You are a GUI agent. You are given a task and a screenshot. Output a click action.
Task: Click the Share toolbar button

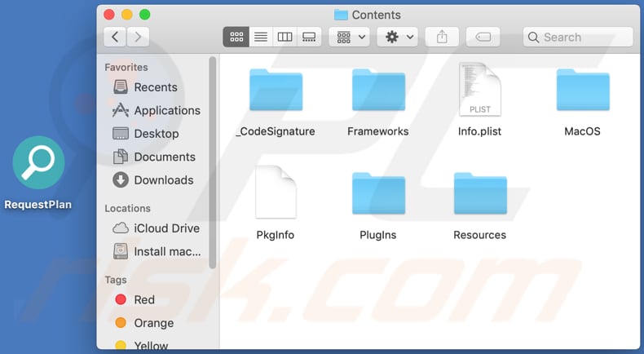442,37
